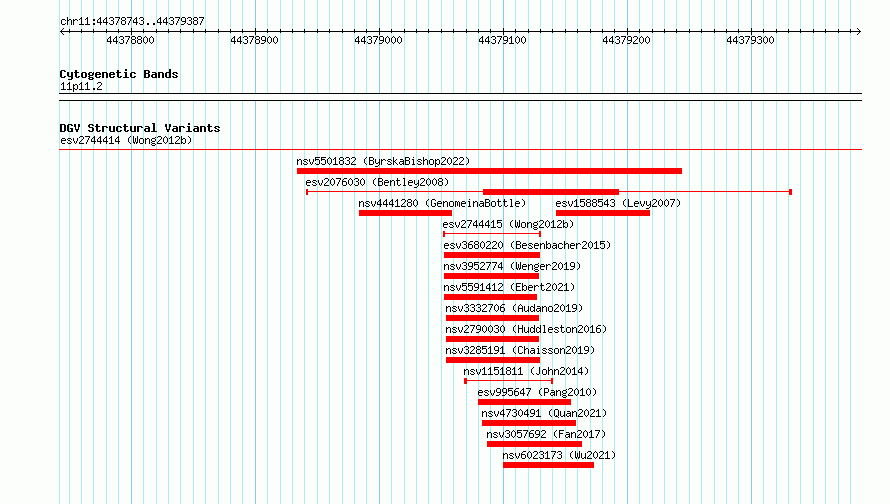
Task: Click the nsv4441280 (GenomeinaBottle) label
Action: click(442, 203)
